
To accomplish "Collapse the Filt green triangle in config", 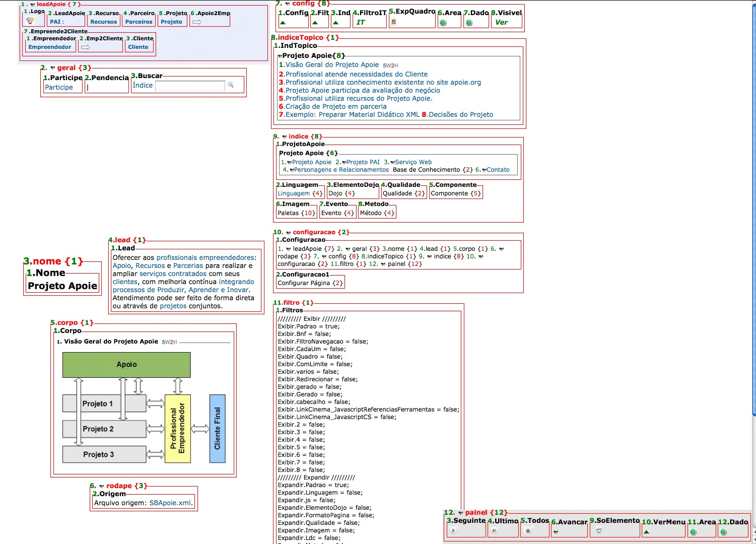I will pyautogui.click(x=315, y=23).
